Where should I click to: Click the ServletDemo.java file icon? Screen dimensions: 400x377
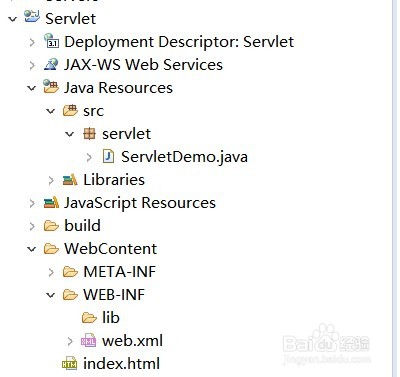108,156
